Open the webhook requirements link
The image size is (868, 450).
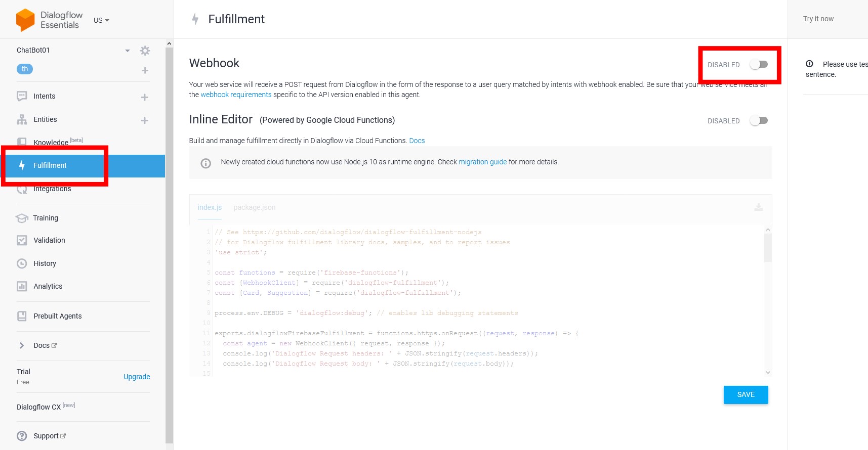[236, 95]
